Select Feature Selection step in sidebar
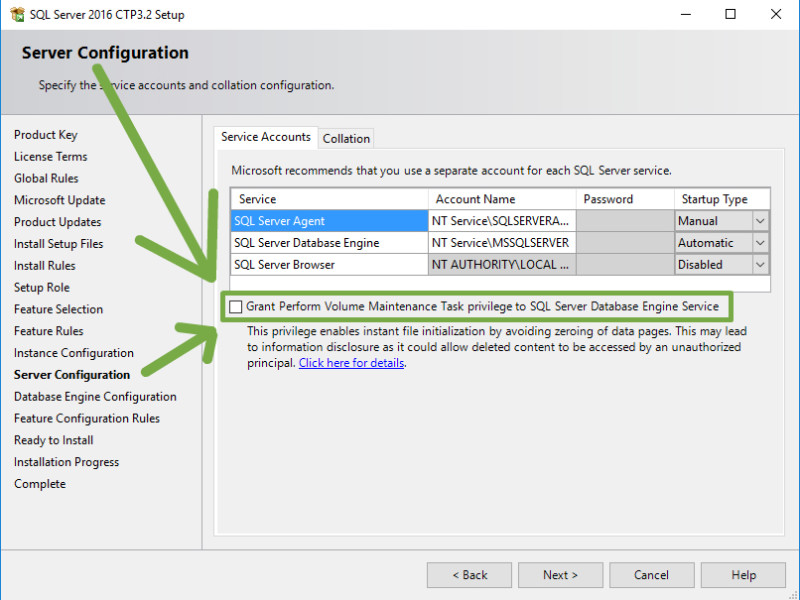Viewport: 800px width, 600px height. 59,309
